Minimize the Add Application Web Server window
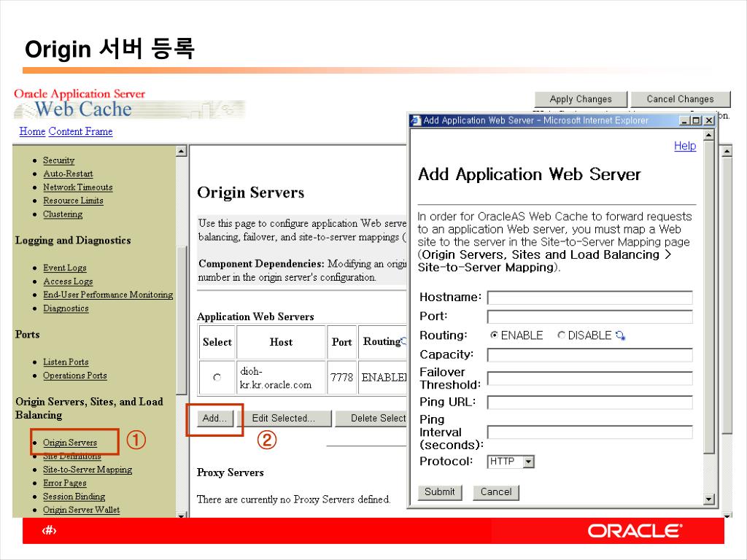 (684, 120)
